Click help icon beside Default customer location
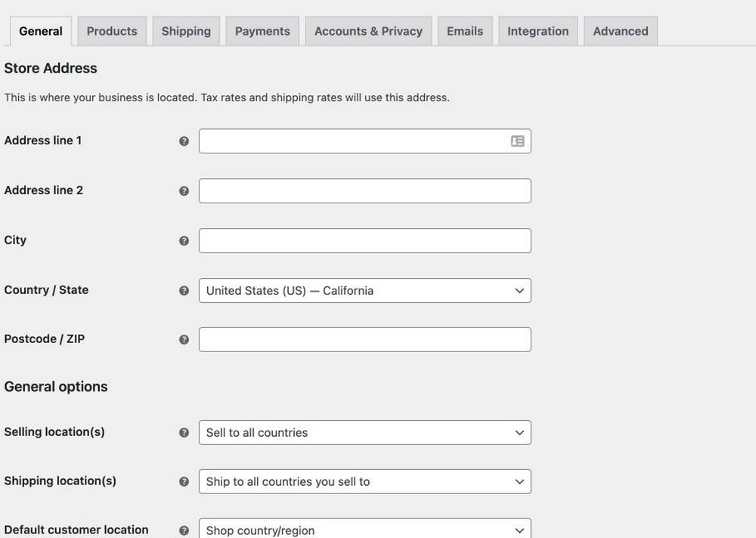The width and height of the screenshot is (756, 538). (184, 530)
